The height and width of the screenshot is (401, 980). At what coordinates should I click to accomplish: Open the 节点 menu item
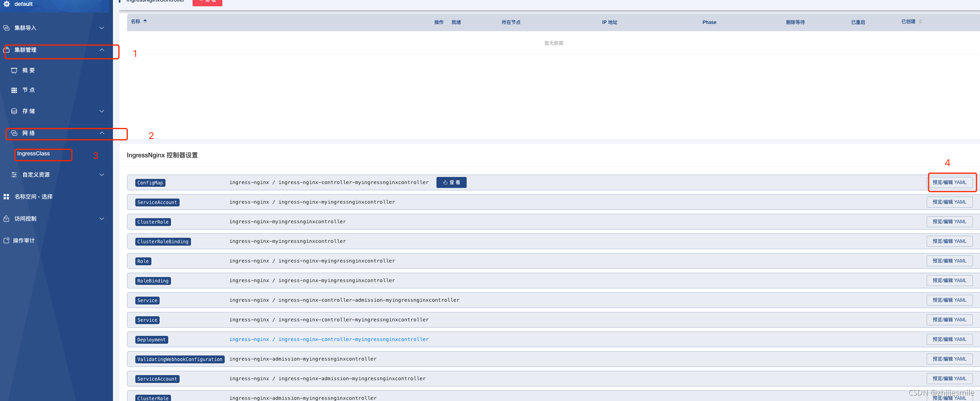tap(29, 90)
